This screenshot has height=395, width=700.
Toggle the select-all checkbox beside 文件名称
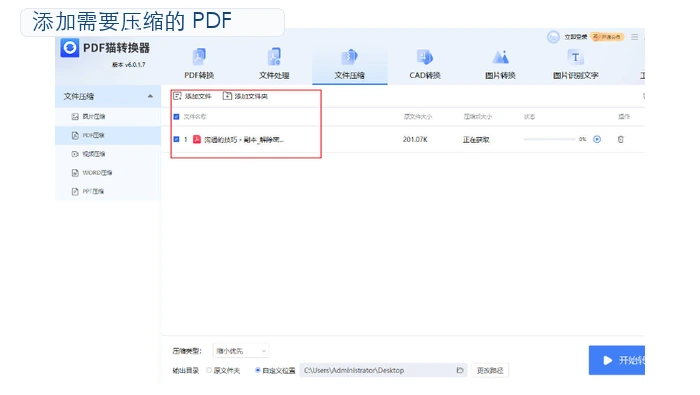[x=176, y=117]
